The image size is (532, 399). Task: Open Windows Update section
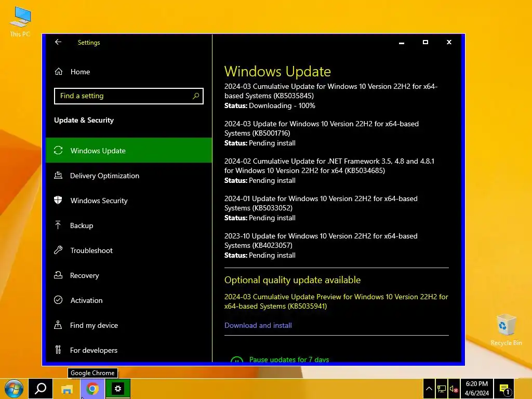(129, 150)
